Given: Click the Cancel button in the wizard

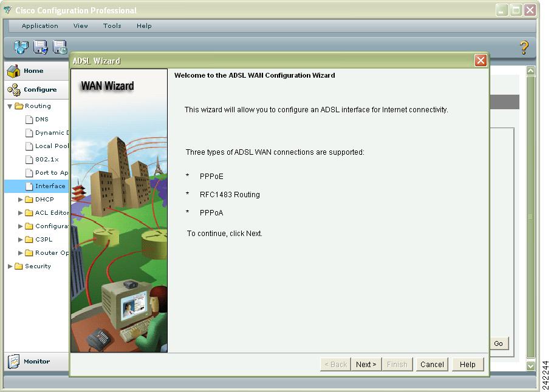Looking at the screenshot, I should click(x=432, y=365).
